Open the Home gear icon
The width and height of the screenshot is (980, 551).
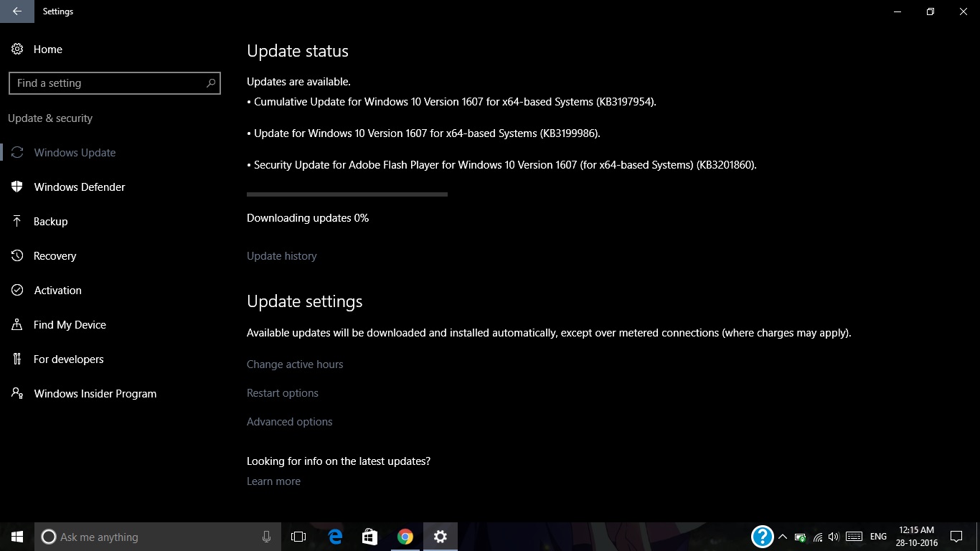(x=17, y=50)
